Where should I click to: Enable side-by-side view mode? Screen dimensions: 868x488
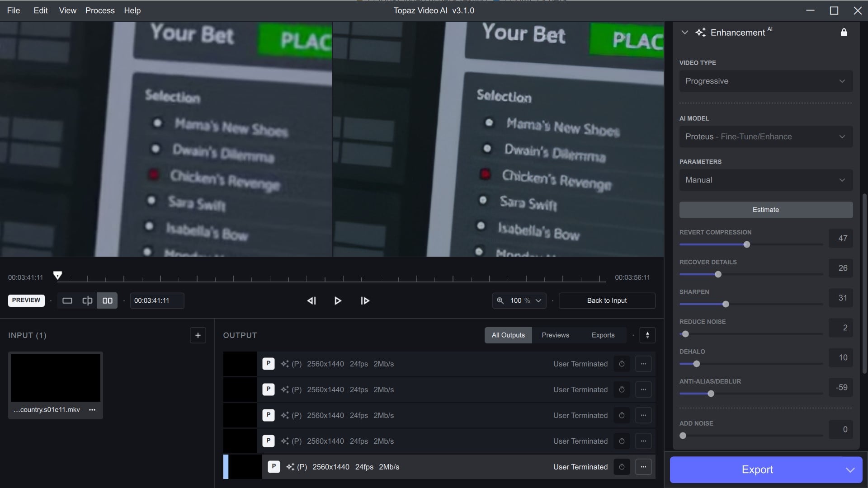108,300
